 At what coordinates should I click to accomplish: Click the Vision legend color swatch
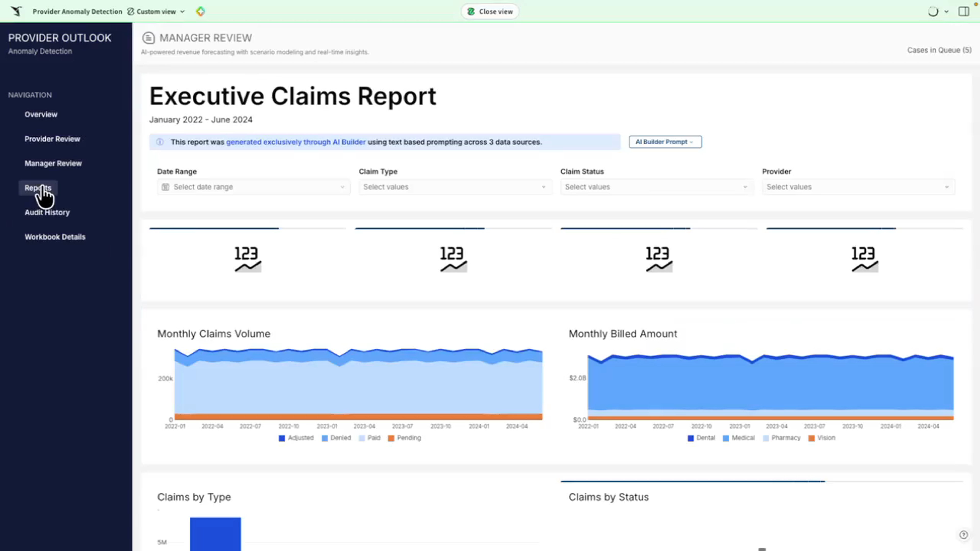(x=812, y=438)
